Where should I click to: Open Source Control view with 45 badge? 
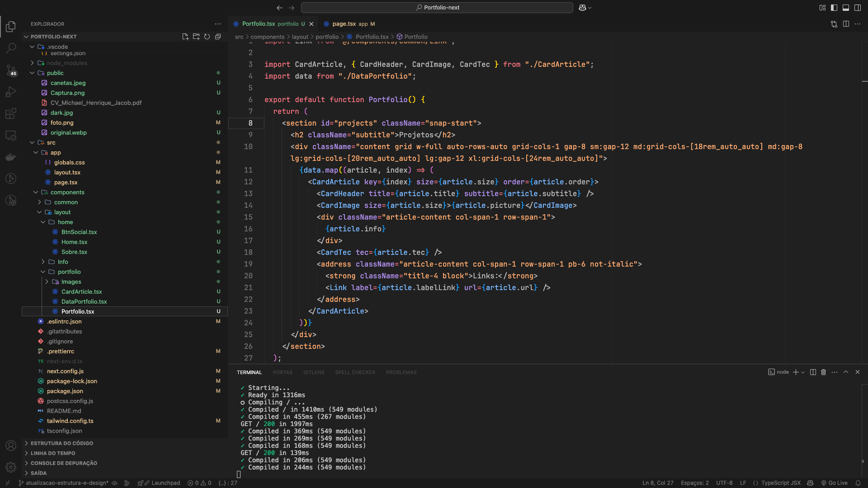click(x=11, y=70)
